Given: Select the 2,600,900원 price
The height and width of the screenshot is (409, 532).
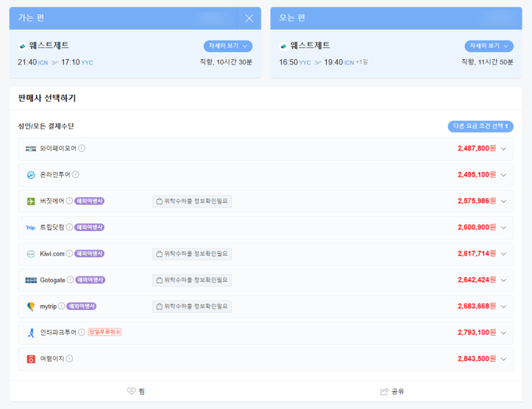Looking at the screenshot, I should click(x=477, y=227).
